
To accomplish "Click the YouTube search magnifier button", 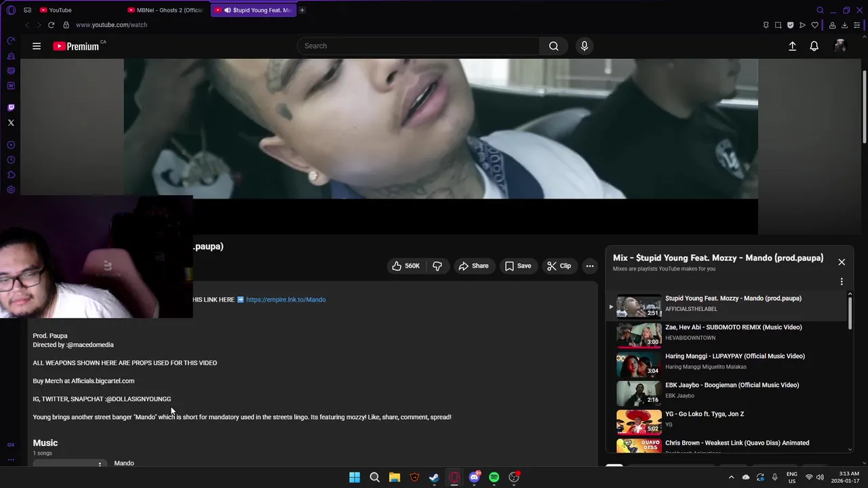I will coord(554,46).
